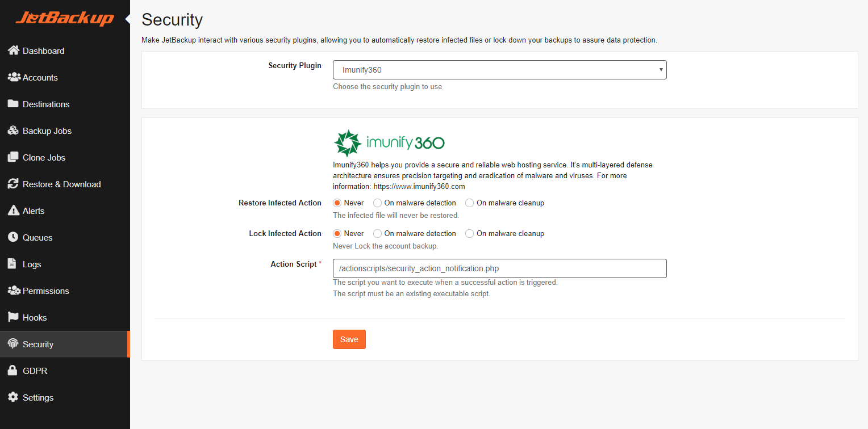Select On malware detection for Restore Infected Action
868x429 pixels.
377,203
